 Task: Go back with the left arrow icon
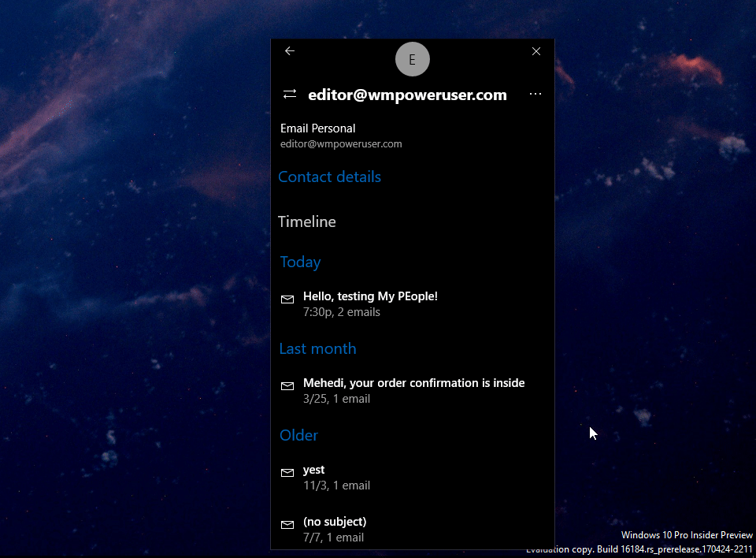pyautogui.click(x=289, y=51)
